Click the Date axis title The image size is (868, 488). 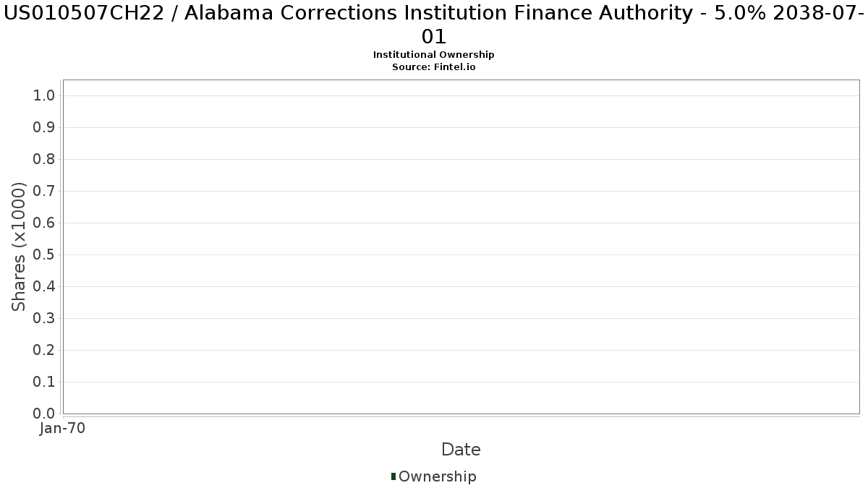(x=461, y=450)
